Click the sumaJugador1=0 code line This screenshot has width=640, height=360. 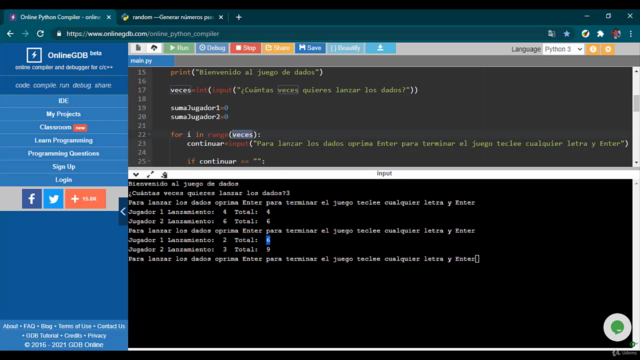[x=199, y=108]
